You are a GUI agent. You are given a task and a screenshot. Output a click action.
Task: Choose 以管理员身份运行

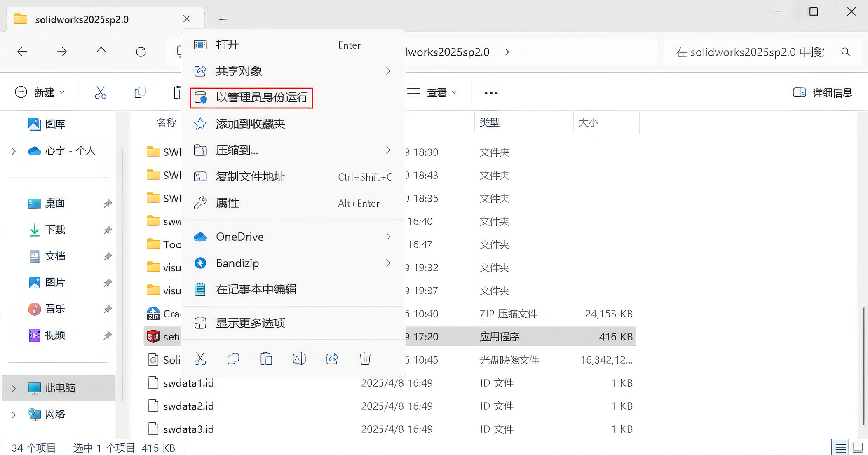pyautogui.click(x=251, y=98)
